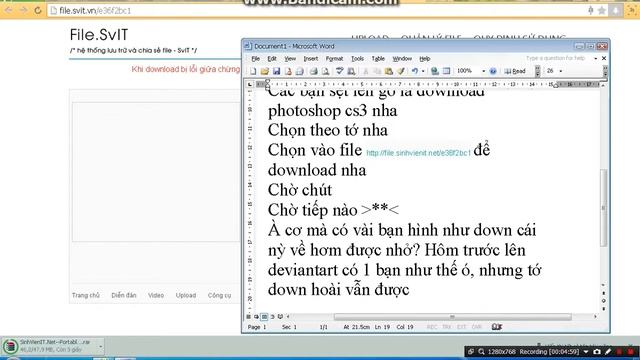Image resolution: width=640 pixels, height=360 pixels.
Task: Open the Tools menu in Word
Action: (357, 59)
